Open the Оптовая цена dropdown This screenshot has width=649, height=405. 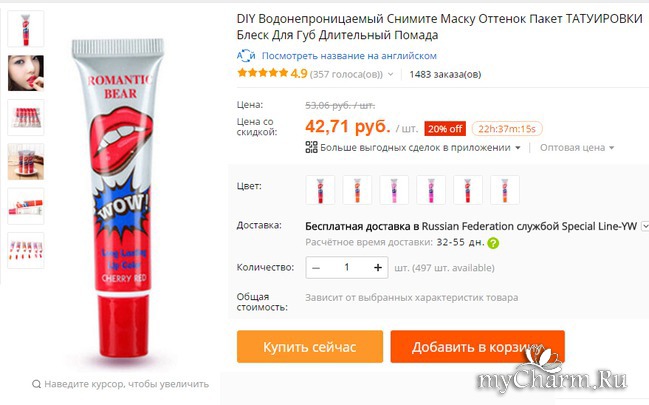click(577, 147)
